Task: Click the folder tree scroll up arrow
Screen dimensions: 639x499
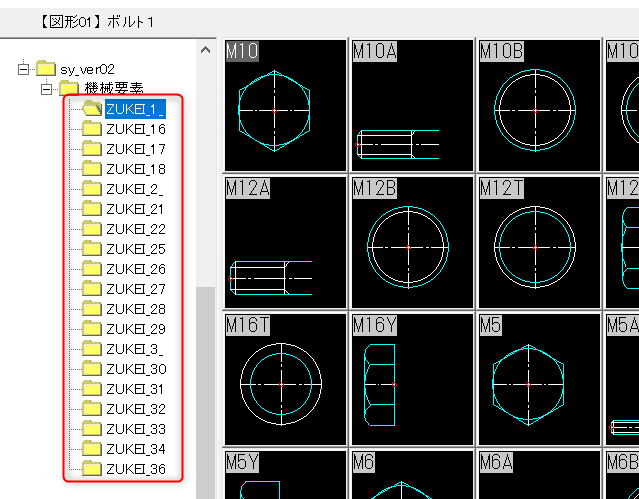Action: coord(205,50)
